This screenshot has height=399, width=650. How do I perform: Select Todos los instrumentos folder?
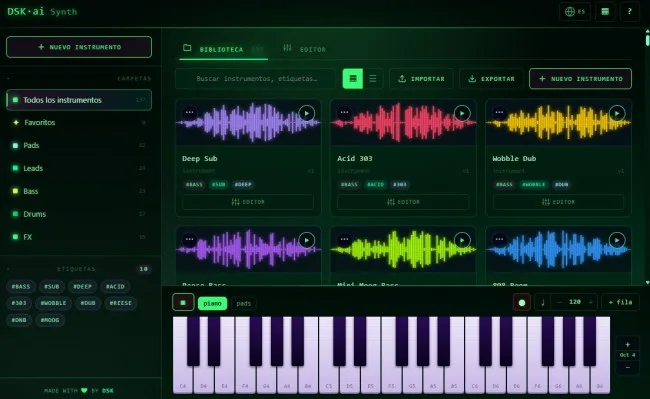79,100
